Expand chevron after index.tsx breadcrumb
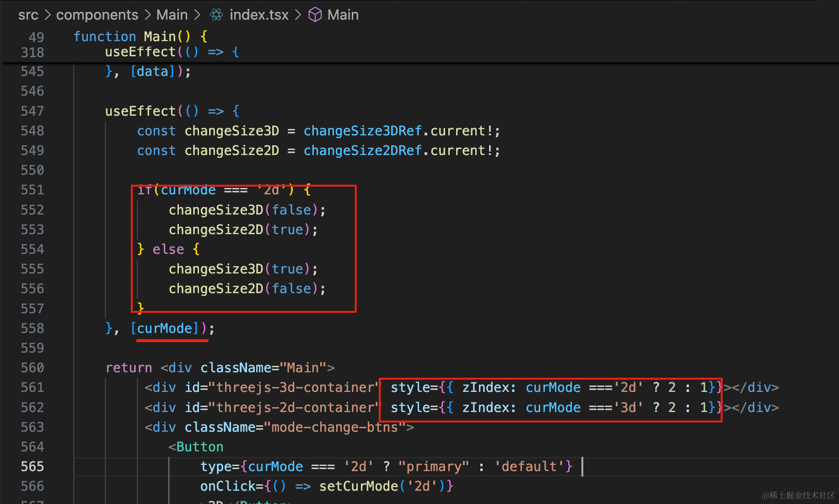The height and width of the screenshot is (504, 839). click(298, 15)
